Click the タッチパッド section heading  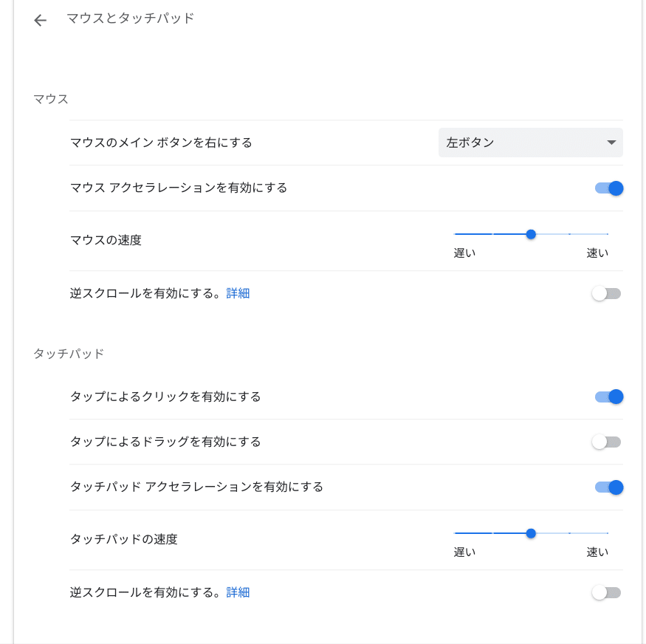(x=69, y=354)
